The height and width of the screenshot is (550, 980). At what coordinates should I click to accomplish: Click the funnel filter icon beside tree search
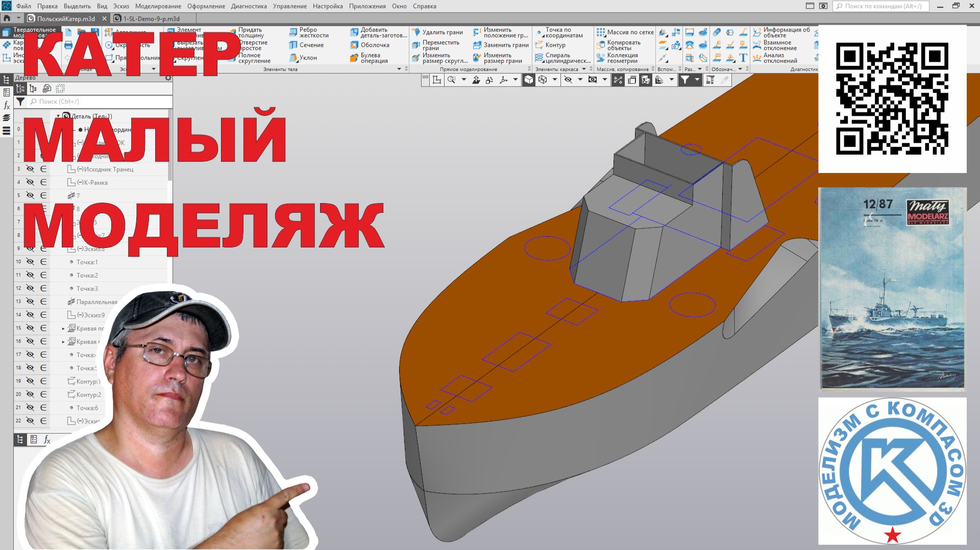pyautogui.click(x=20, y=102)
